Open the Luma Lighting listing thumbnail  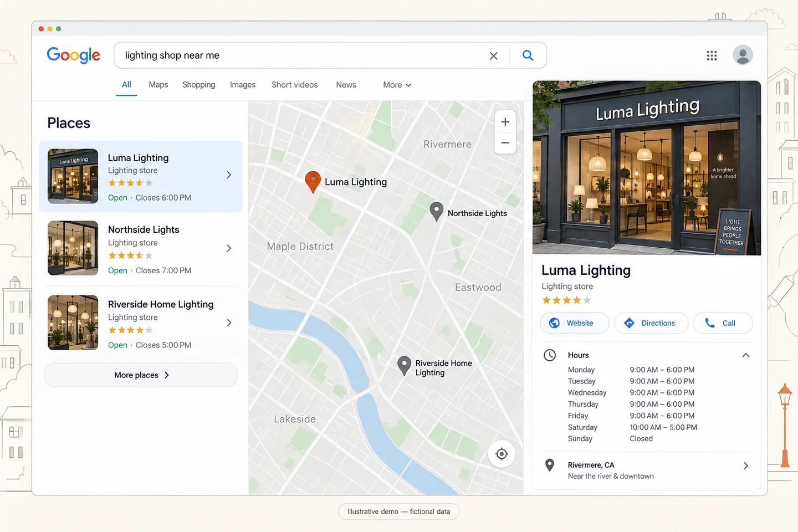(73, 176)
